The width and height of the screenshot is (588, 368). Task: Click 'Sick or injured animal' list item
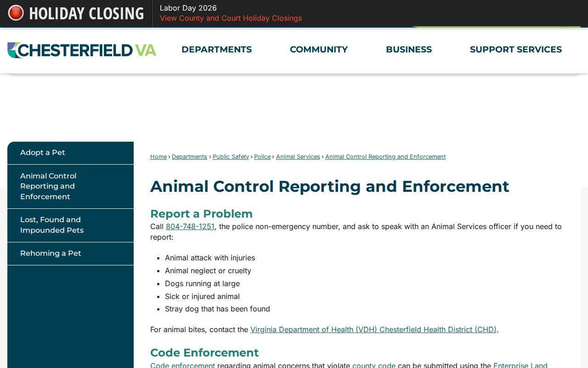(x=202, y=297)
